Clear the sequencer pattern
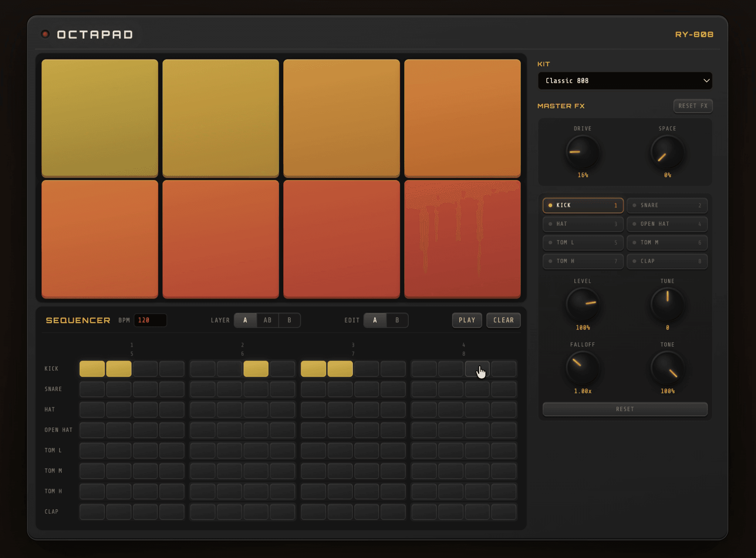The image size is (756, 558). (503, 320)
